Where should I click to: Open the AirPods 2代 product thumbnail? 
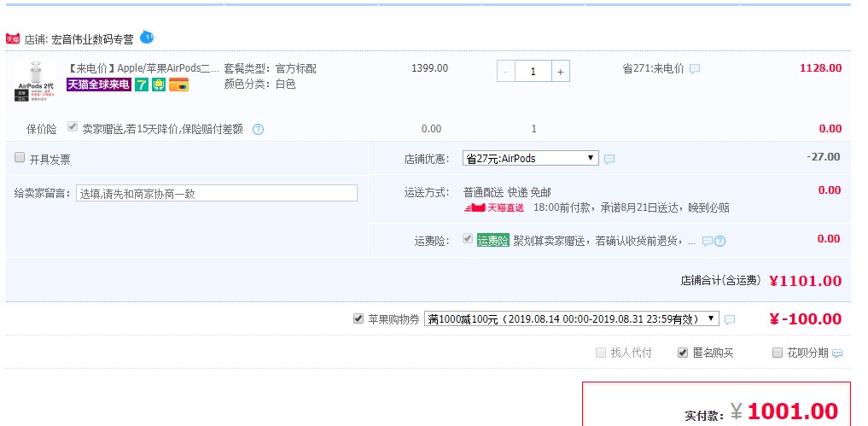pos(35,81)
